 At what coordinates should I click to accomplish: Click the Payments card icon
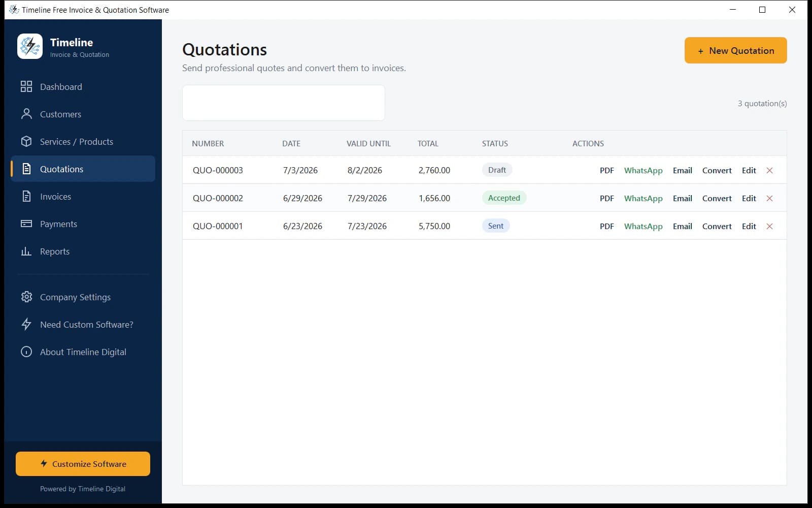[26, 224]
